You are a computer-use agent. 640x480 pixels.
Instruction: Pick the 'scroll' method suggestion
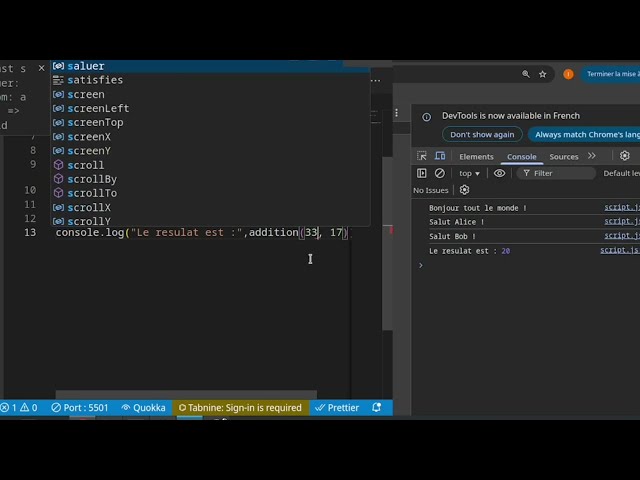(210, 165)
